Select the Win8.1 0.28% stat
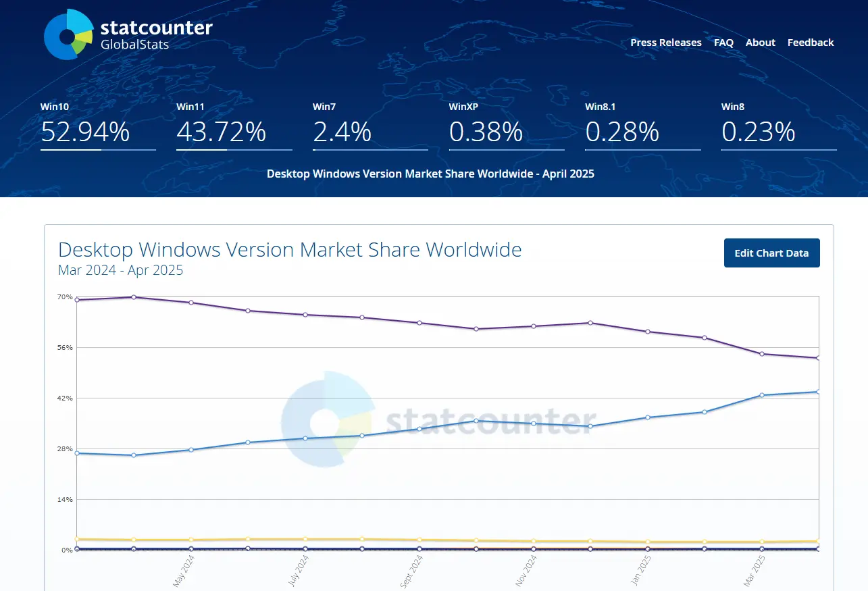The image size is (868, 591). pyautogui.click(x=643, y=125)
